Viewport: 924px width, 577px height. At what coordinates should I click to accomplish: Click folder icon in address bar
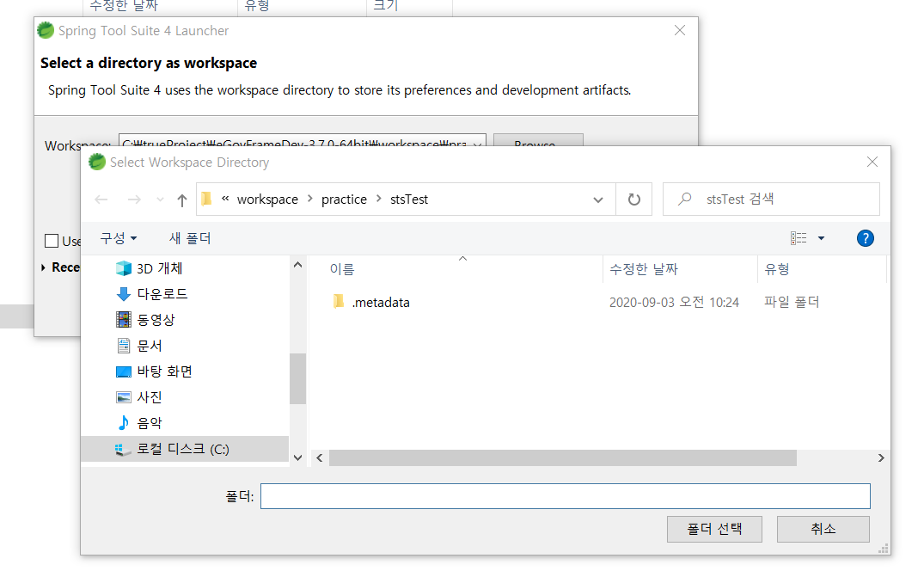click(x=206, y=199)
